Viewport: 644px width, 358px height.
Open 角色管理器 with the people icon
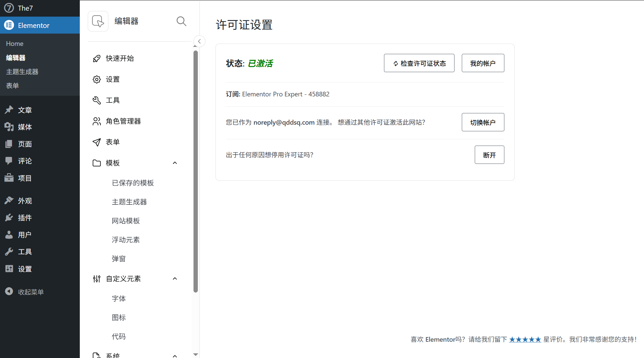pos(96,121)
